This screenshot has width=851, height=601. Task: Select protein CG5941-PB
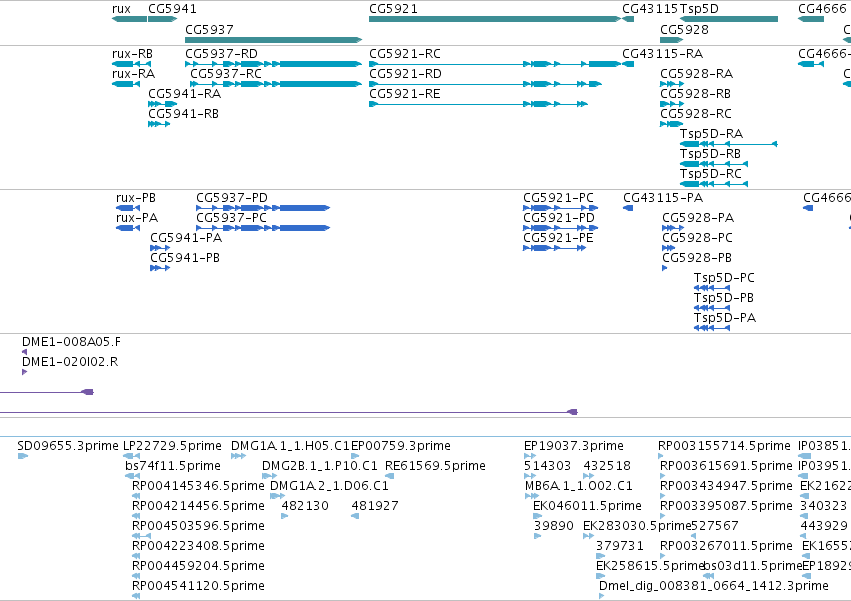pos(160,268)
